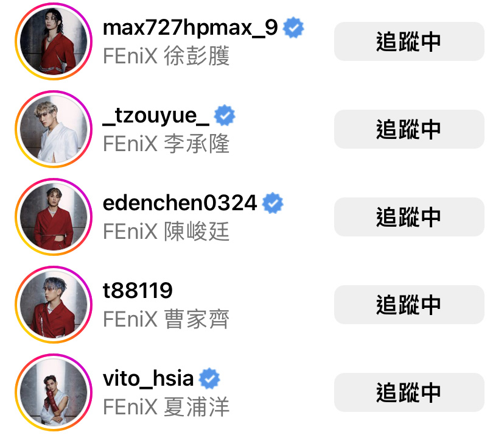The height and width of the screenshot is (443, 504).
Task: Unfollow edenchen0324 via 追蹤中 button
Action: coord(409,217)
